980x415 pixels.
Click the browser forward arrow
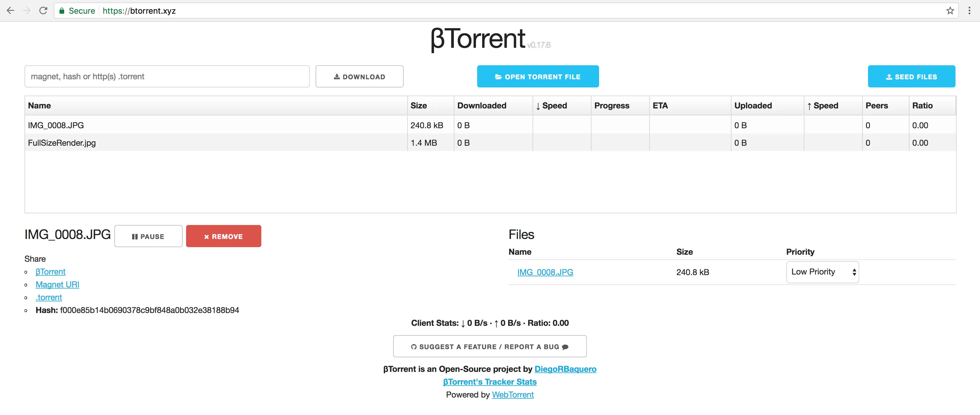pos(27,11)
